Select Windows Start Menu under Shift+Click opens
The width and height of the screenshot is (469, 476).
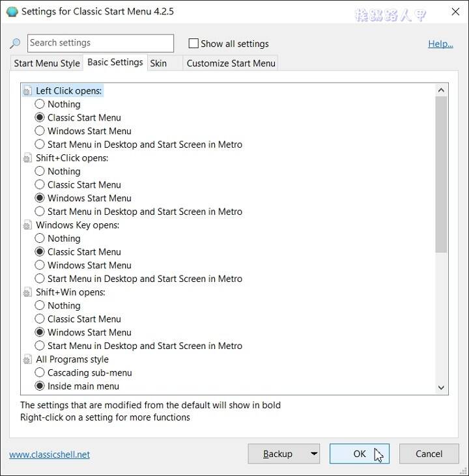point(40,198)
